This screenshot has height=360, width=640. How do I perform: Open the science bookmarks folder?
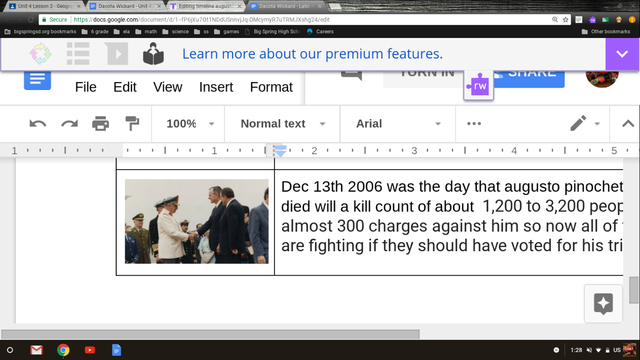[176, 31]
